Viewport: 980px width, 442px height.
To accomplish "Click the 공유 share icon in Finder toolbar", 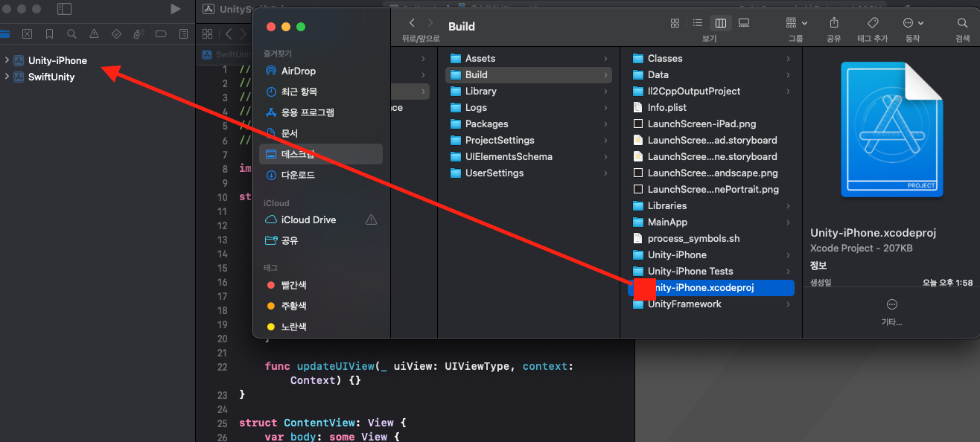I will point(833,23).
